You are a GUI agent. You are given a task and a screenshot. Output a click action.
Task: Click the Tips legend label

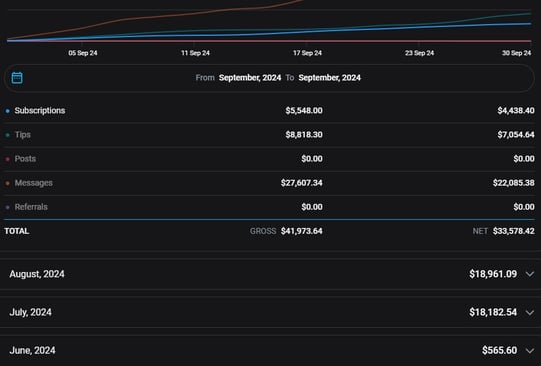pyautogui.click(x=22, y=135)
